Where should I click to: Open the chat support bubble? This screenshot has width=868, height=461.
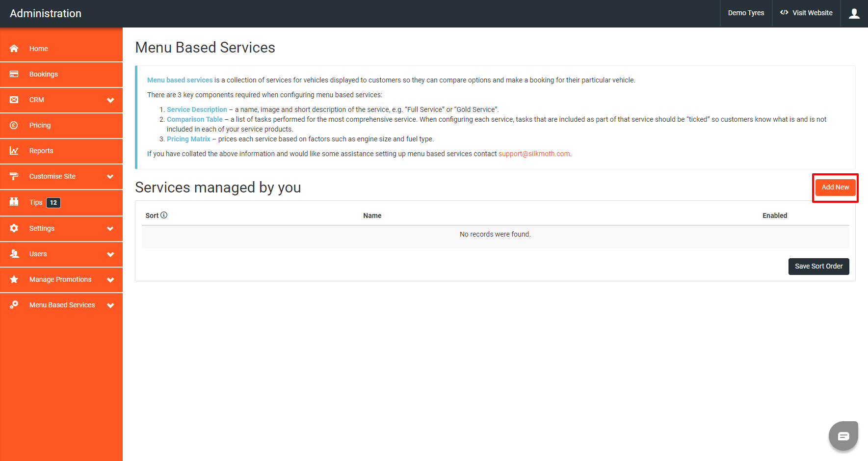(x=843, y=436)
